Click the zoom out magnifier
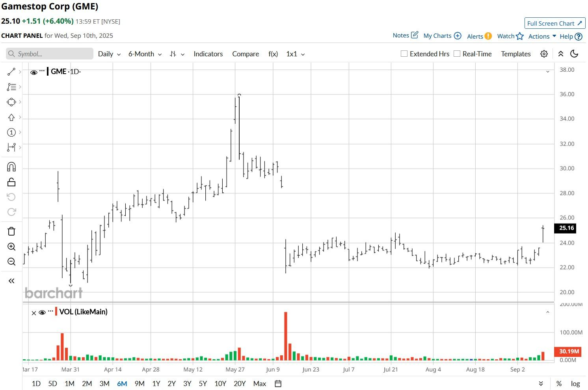This screenshot has height=390, width=588. 11,262
